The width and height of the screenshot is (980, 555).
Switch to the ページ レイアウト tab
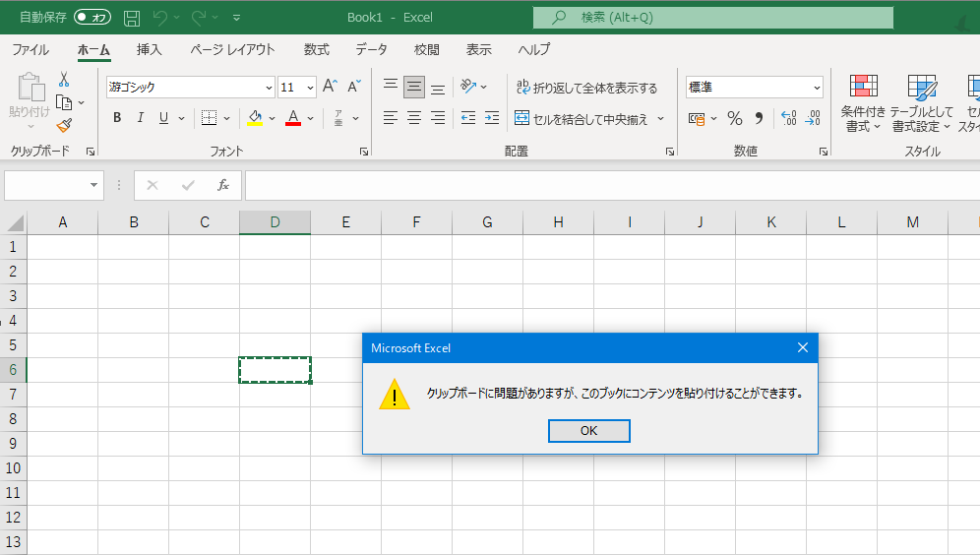[232, 49]
